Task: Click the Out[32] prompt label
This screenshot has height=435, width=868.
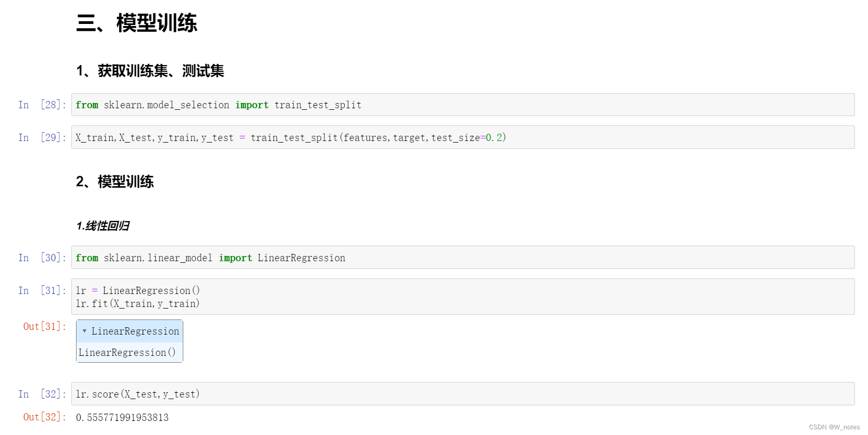Action: pyautogui.click(x=45, y=417)
